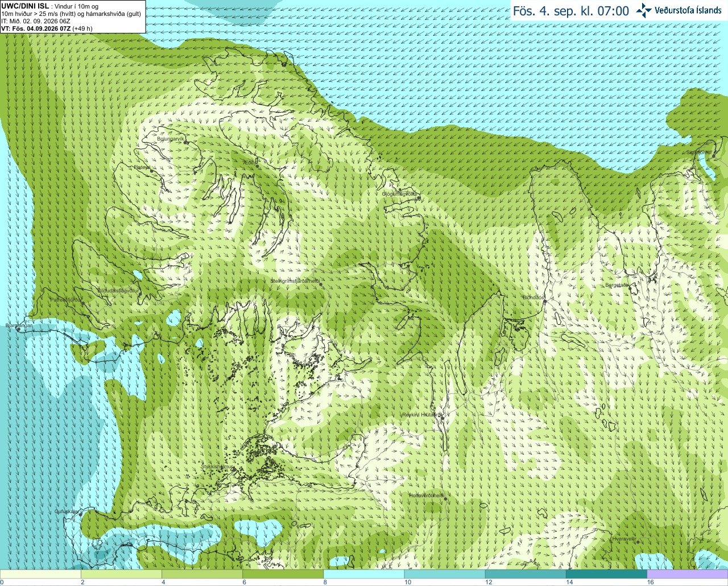728x586 pixels.
Task: Select the Gjögurflugvöllur station marker
Action: 418,198
